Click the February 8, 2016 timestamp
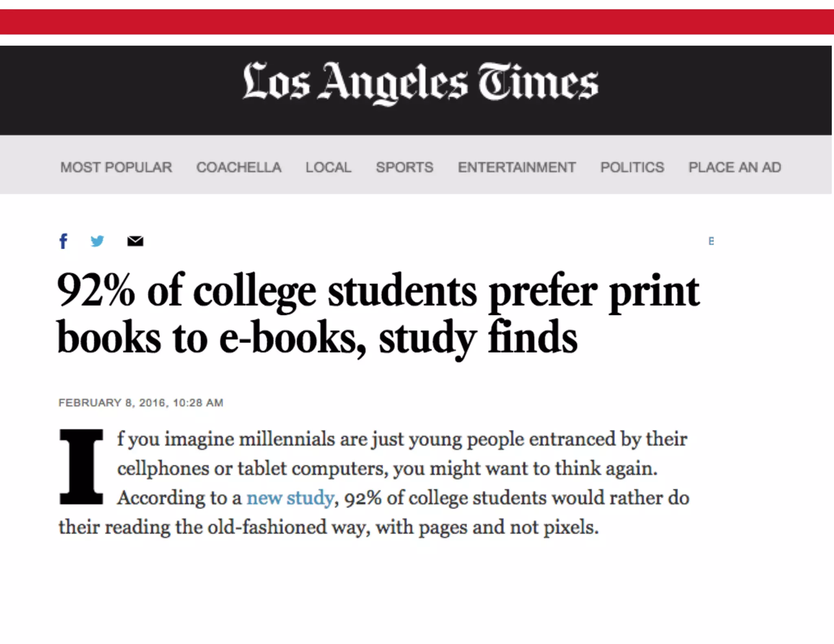This screenshot has width=834, height=644. pyautogui.click(x=141, y=403)
